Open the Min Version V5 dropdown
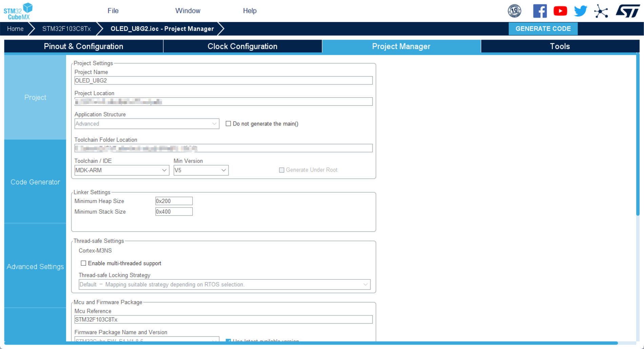 coord(201,170)
